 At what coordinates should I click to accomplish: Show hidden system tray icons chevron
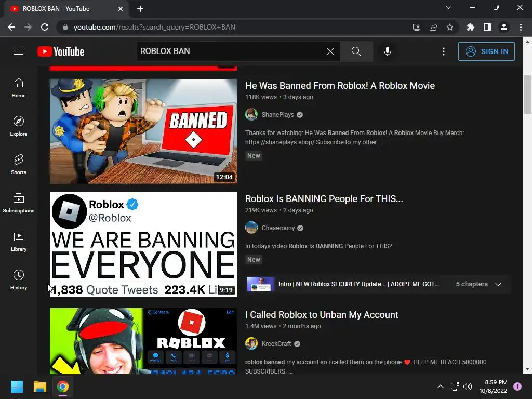pyautogui.click(x=441, y=387)
